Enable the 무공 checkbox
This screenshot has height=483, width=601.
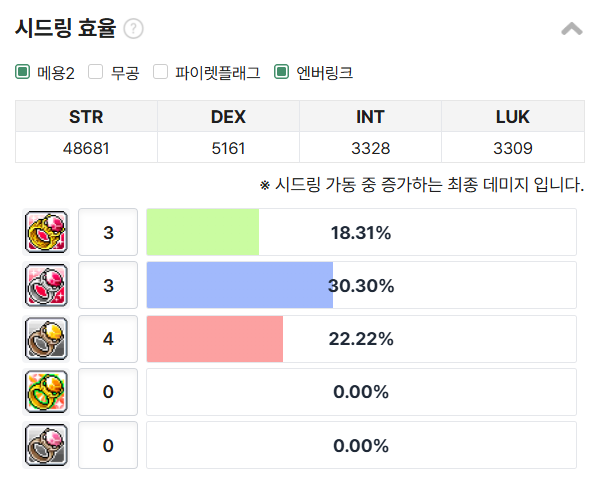tap(95, 72)
